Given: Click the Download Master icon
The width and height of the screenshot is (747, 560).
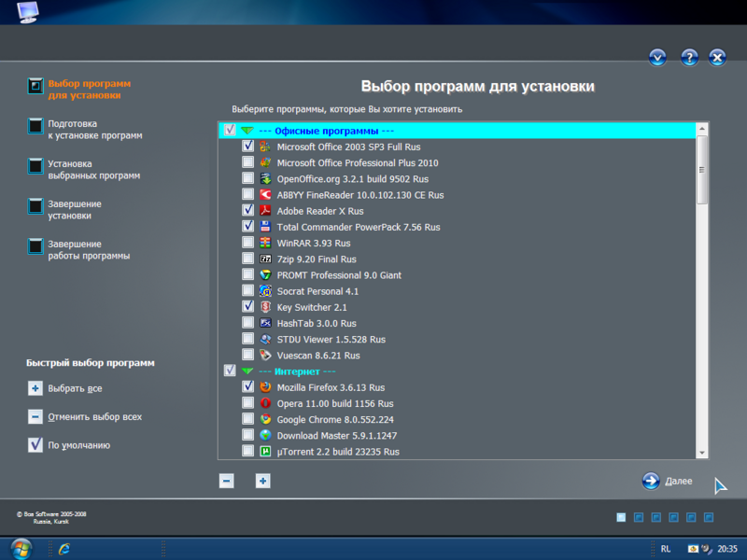Looking at the screenshot, I should [265, 435].
